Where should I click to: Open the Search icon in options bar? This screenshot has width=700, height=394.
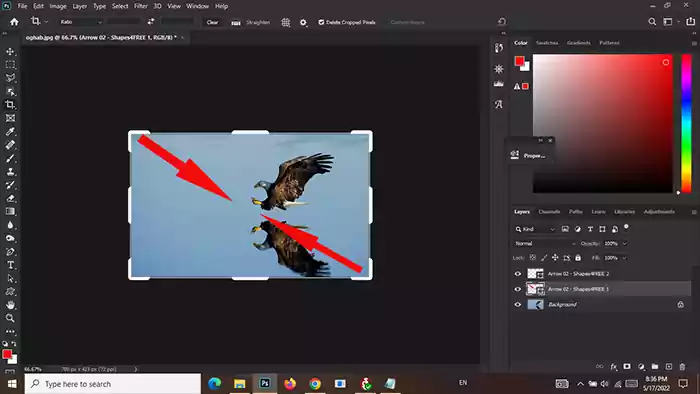point(652,21)
